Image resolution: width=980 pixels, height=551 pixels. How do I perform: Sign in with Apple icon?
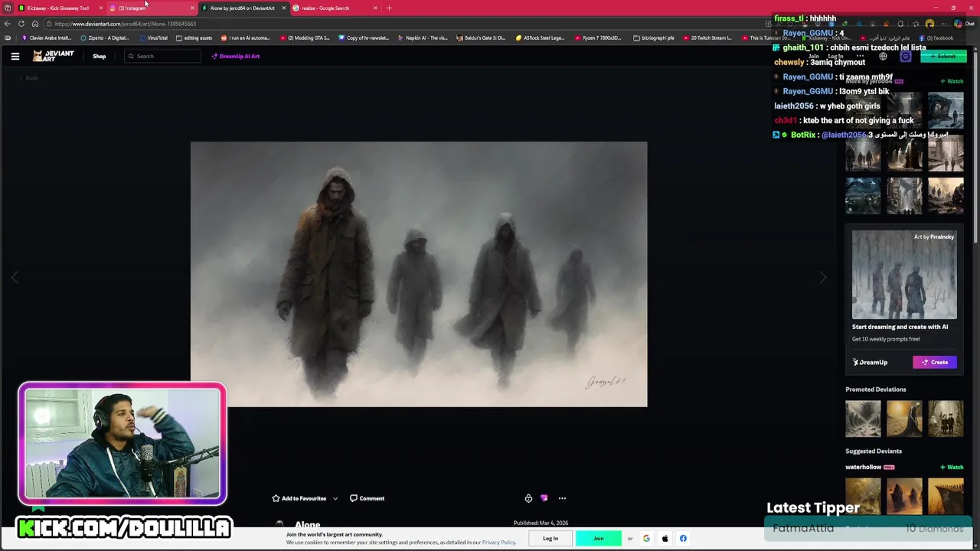(665, 538)
